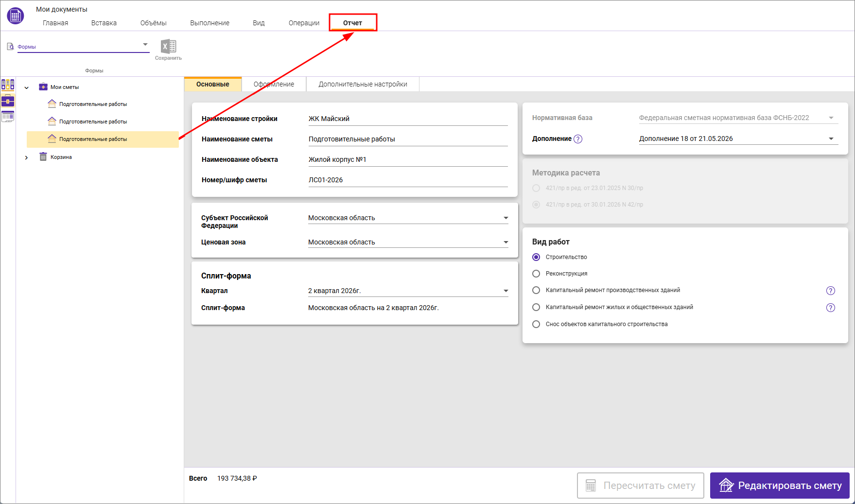The image size is (855, 504).
Task: Select the Реконструкция work type
Action: [x=536, y=274]
